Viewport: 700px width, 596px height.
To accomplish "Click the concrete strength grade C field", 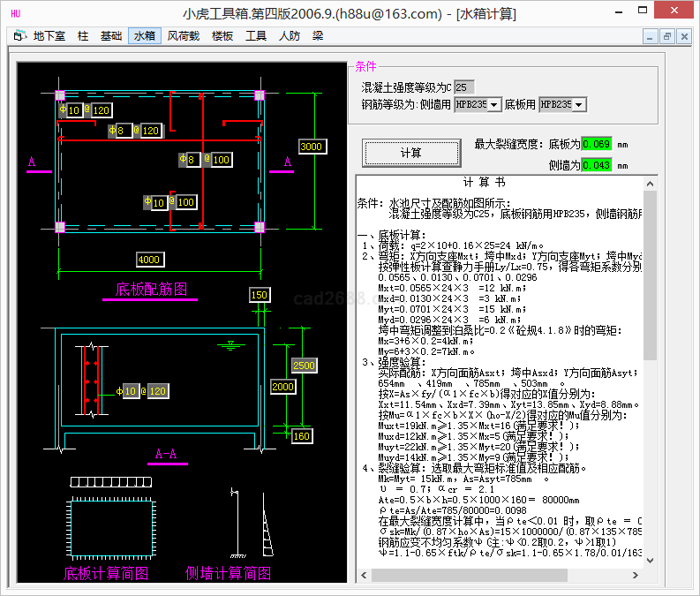I will click(464, 87).
